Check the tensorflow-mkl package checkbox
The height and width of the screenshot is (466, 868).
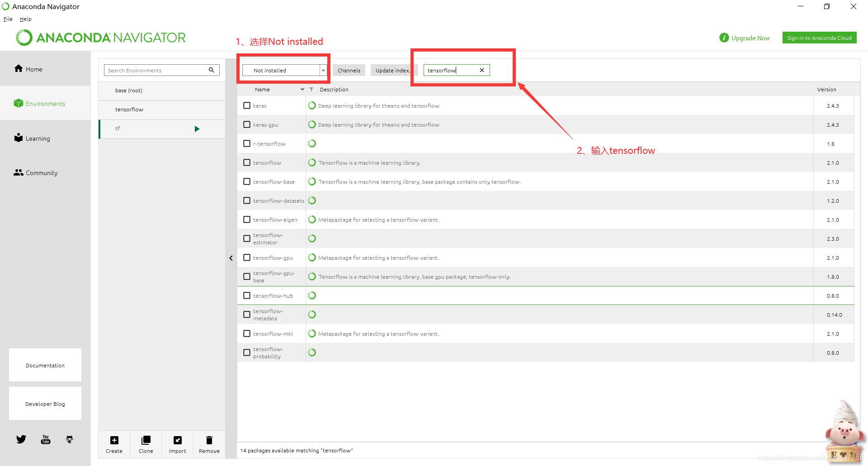pos(247,333)
